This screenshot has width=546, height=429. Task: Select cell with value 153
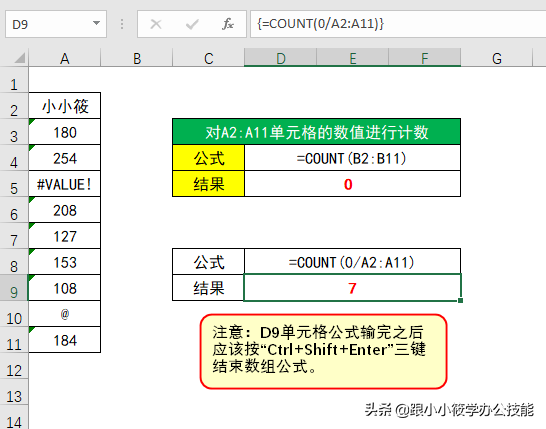(x=65, y=262)
